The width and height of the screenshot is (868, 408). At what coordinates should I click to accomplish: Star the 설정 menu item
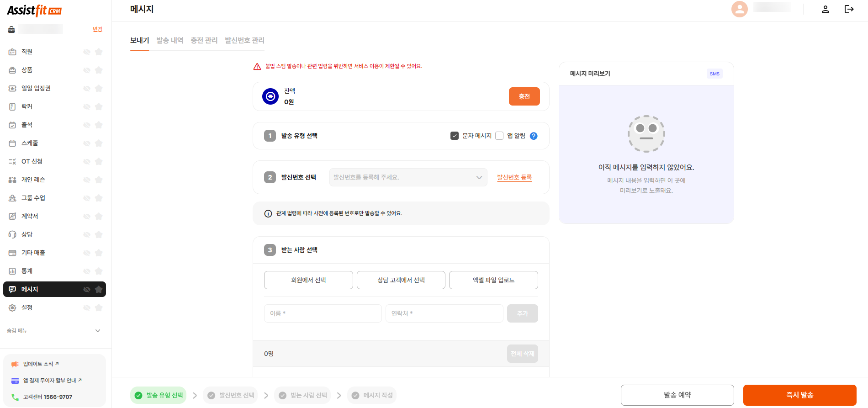click(99, 307)
